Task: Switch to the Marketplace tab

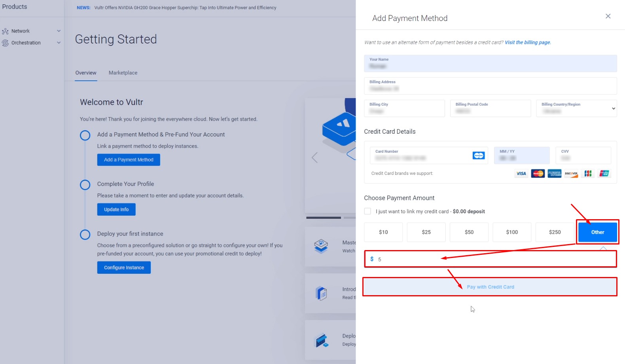Action: point(123,73)
